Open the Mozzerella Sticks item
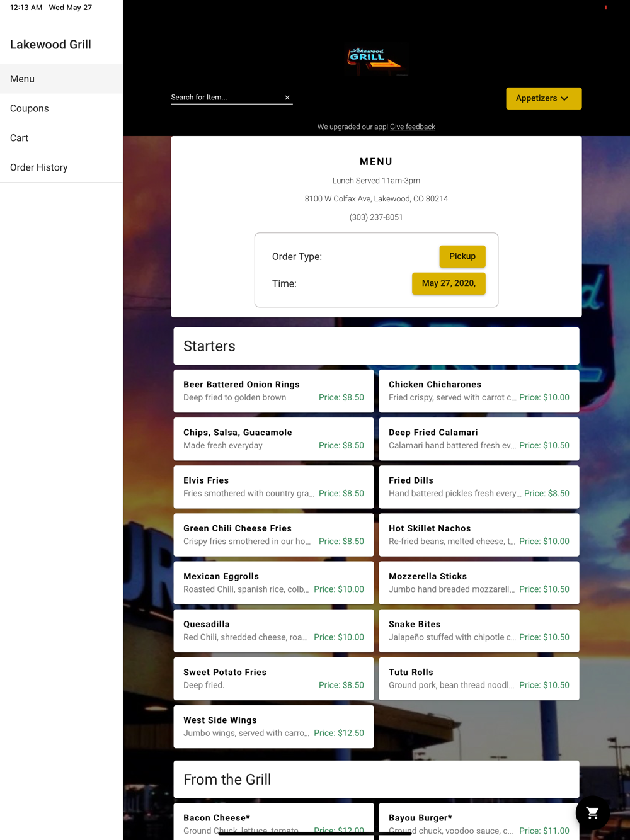The width and height of the screenshot is (630, 840). point(479,582)
